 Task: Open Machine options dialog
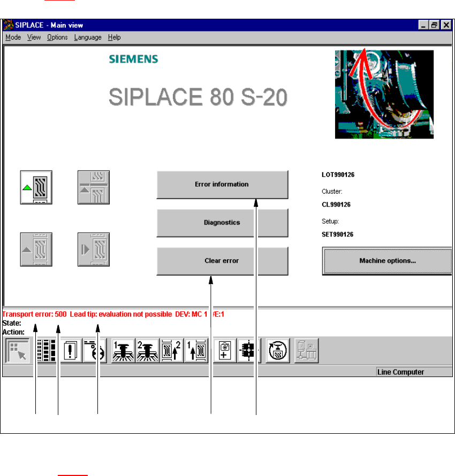[387, 261]
